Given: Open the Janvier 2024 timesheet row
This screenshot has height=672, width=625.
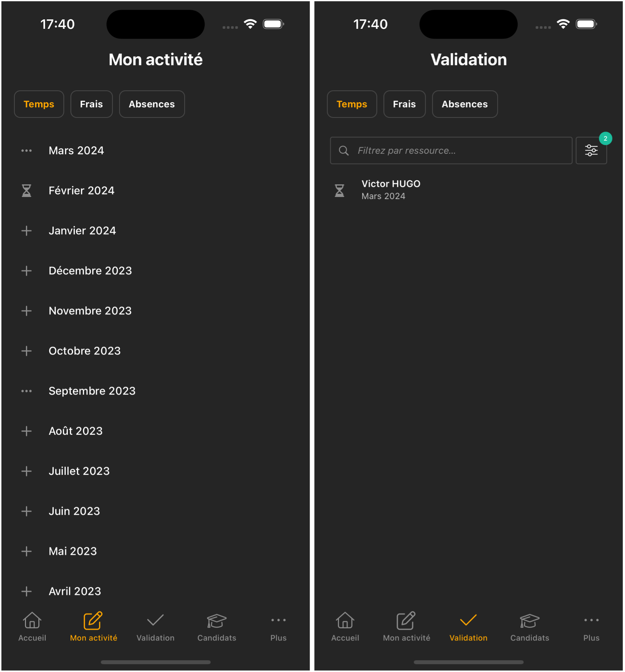Looking at the screenshot, I should coord(155,231).
